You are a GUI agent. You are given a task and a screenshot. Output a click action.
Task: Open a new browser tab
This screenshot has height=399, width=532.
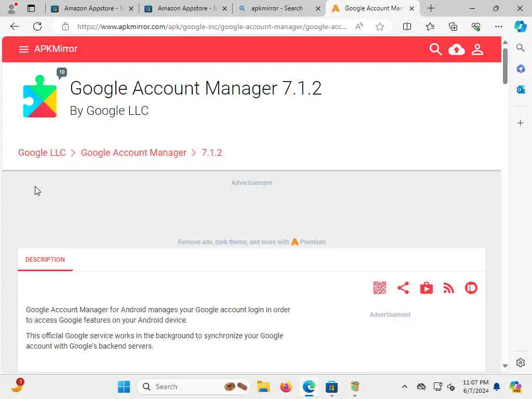pos(431,8)
